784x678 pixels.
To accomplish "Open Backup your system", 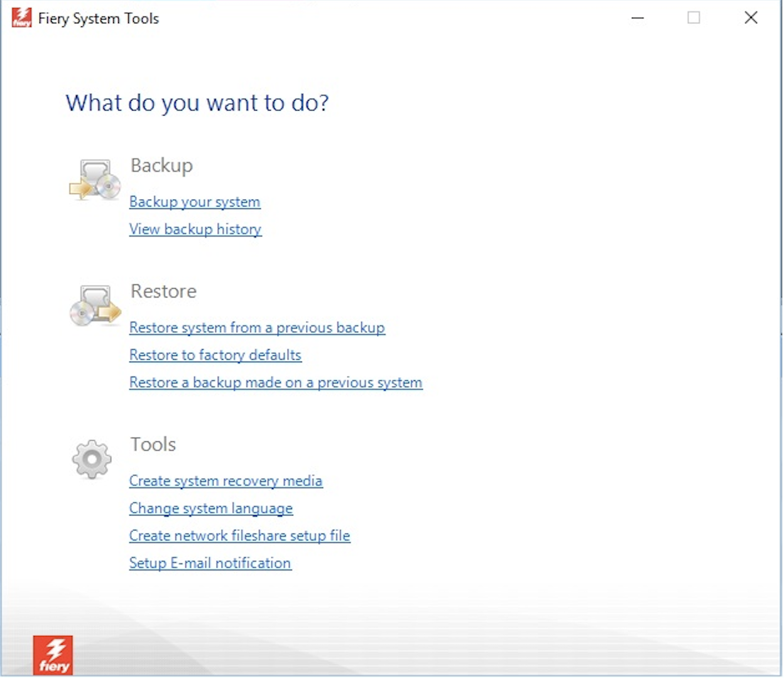I will click(x=195, y=202).
